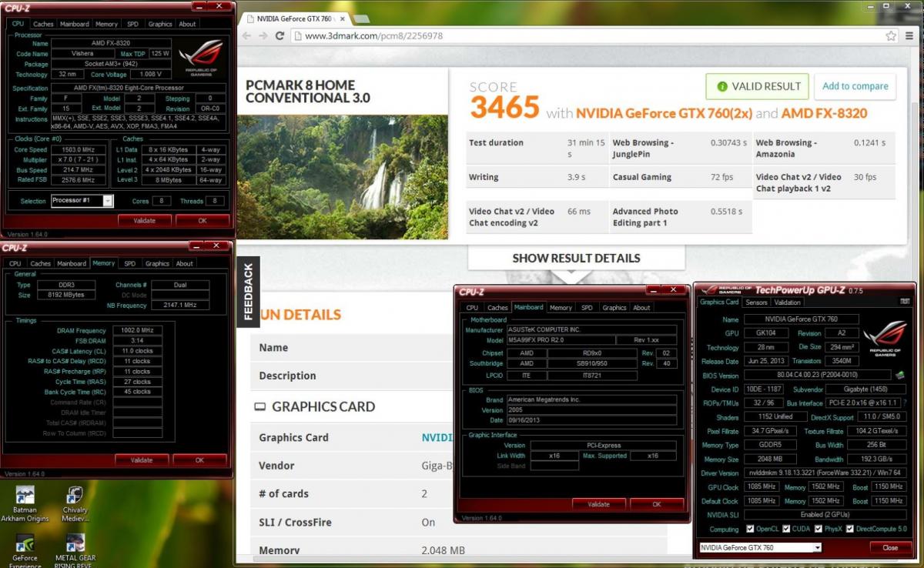This screenshot has height=568, width=924.
Task: Open the Chrome menu icon
Action: click(x=911, y=36)
